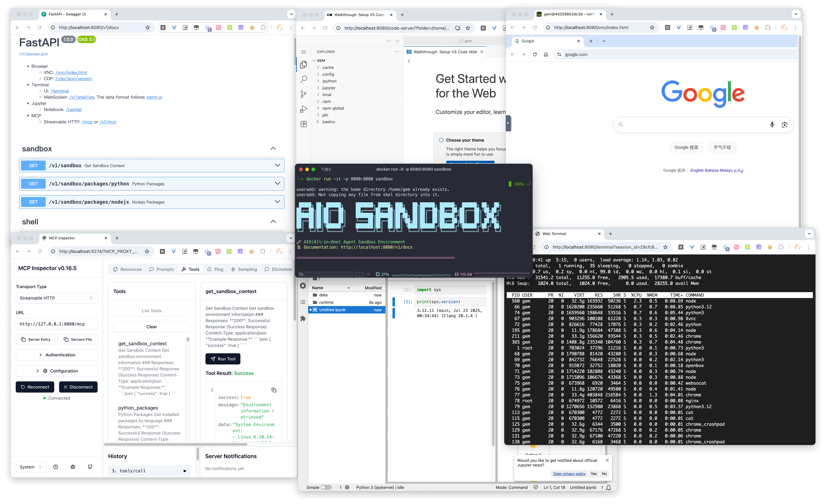Click Clear button in Tools panel

[151, 327]
